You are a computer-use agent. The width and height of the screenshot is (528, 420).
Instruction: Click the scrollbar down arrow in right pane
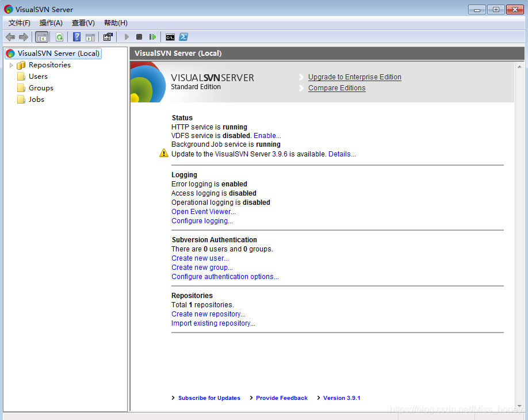coord(519,406)
